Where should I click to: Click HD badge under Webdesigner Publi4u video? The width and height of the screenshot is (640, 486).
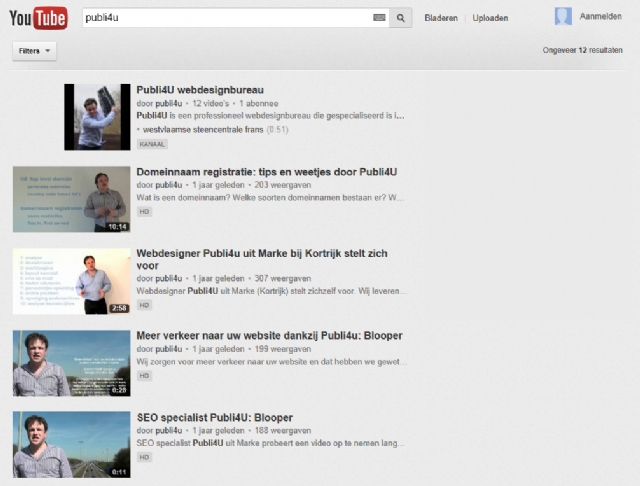[144, 305]
